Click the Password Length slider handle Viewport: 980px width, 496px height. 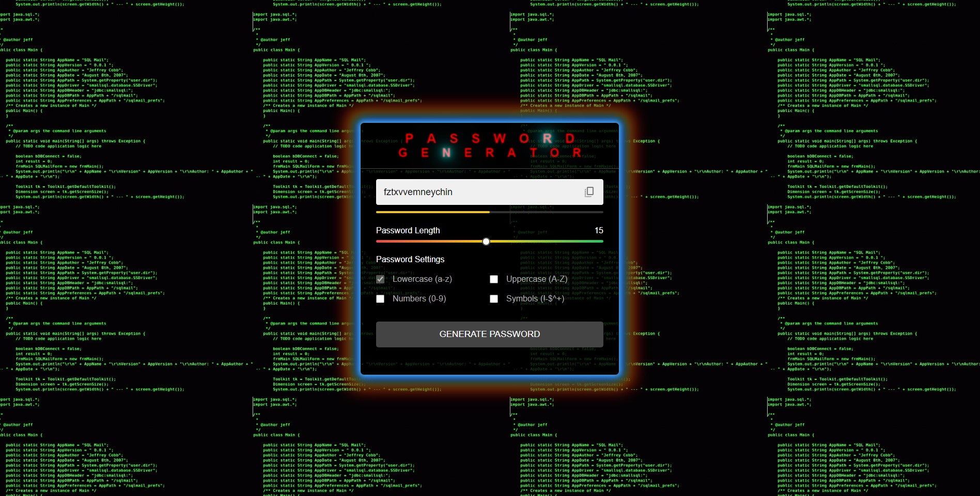(486, 241)
